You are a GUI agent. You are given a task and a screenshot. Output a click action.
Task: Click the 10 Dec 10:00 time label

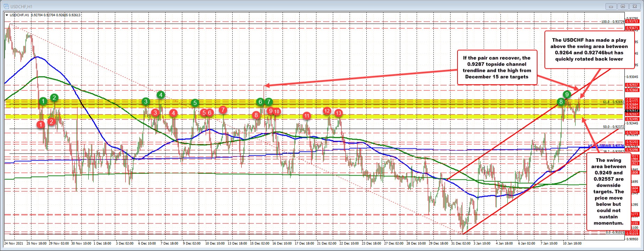point(215,243)
